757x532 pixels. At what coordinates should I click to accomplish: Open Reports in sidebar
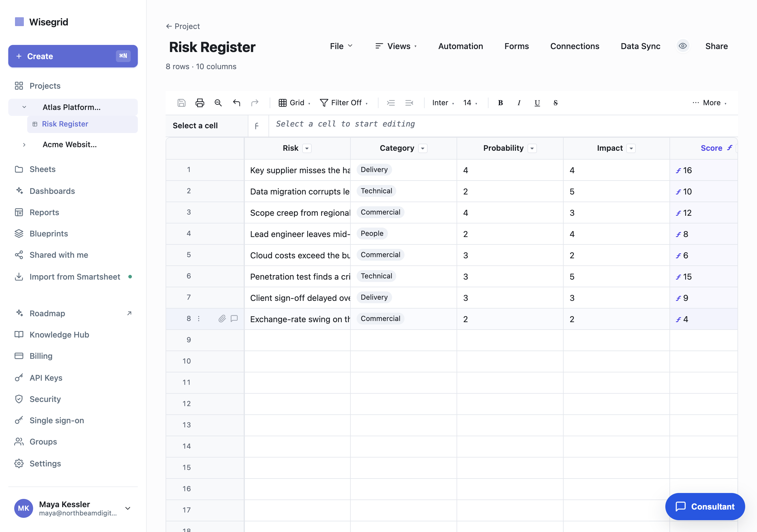73,212
